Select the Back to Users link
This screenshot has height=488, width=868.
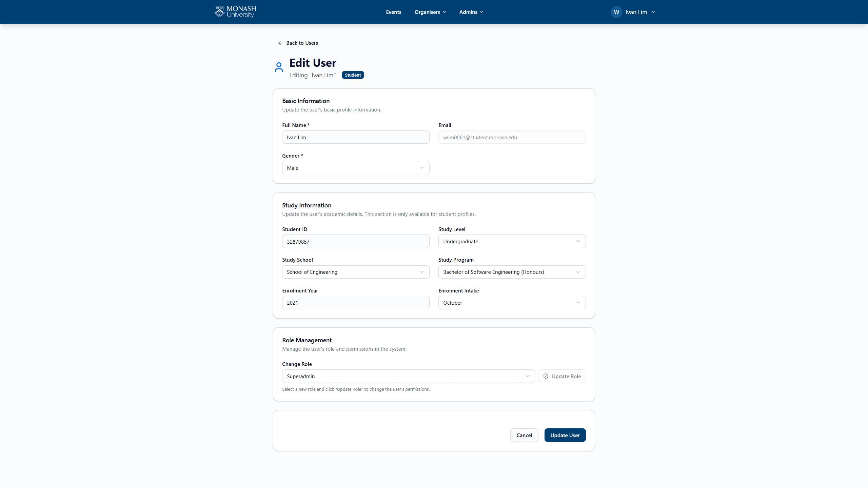[x=302, y=43]
